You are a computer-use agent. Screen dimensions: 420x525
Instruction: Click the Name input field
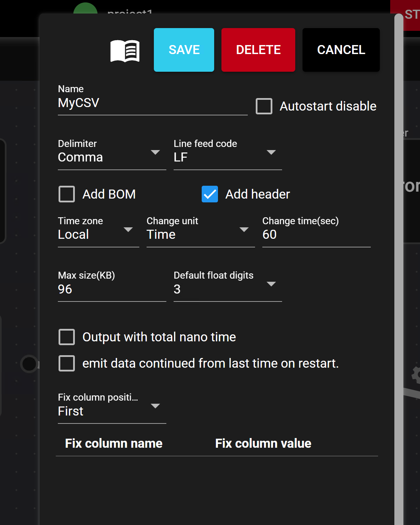(152, 103)
